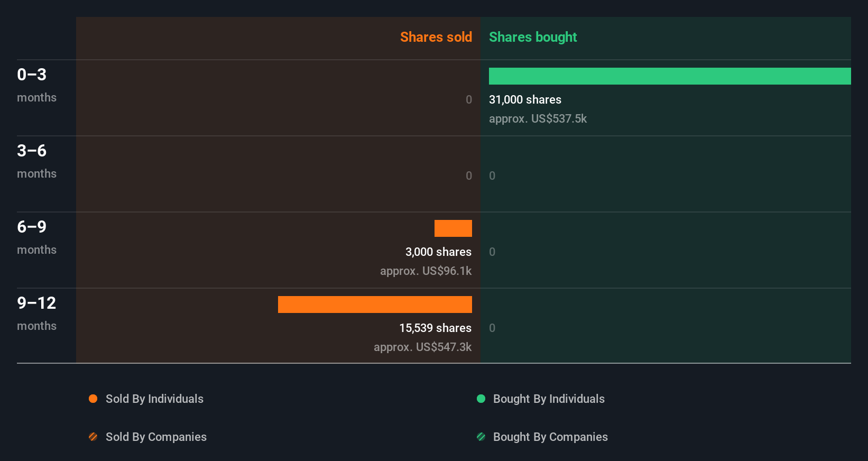Click the green Bought By Individuals legend dot

481,399
